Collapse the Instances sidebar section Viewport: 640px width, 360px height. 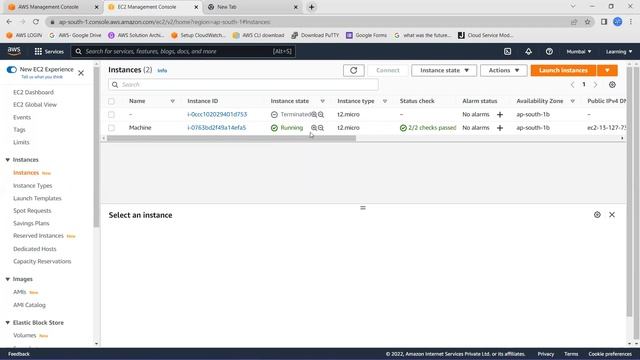pyautogui.click(x=7, y=160)
